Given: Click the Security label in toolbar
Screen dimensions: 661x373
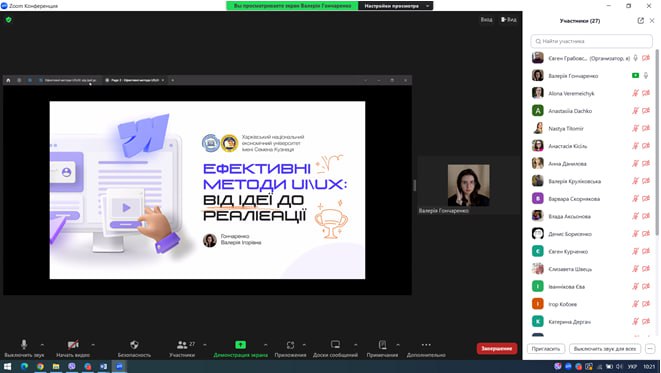Looking at the screenshot, I should pyautogui.click(x=134, y=355).
